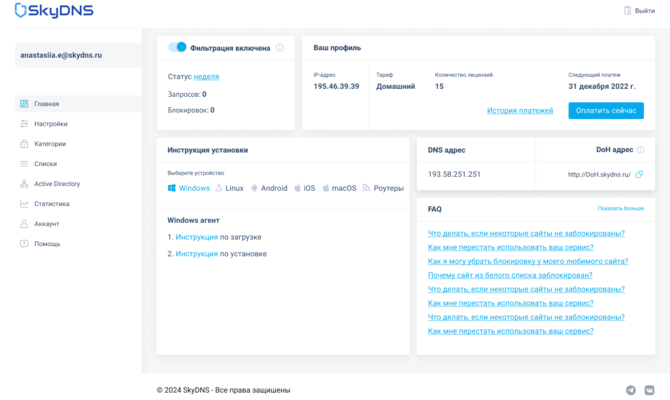This screenshot has height=400, width=670.
Task: Open the last FAQ link in the list
Action: coord(511,331)
